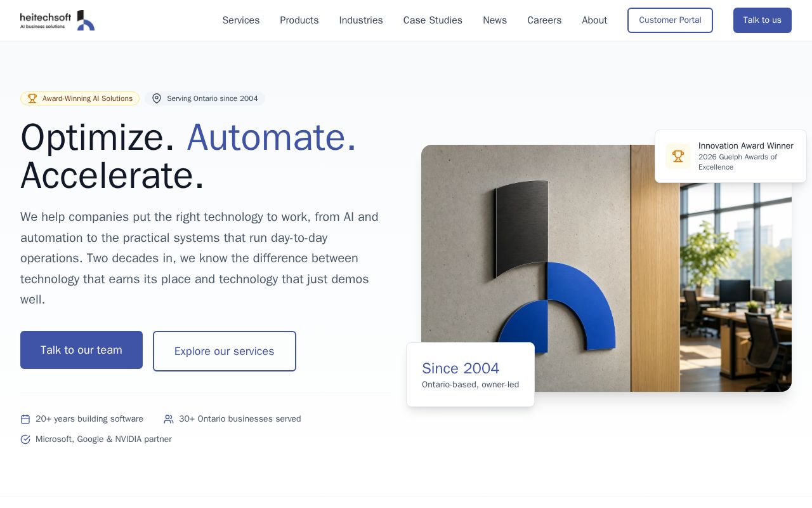Click Talk to our team button
This screenshot has width=812, height=508.
(x=81, y=350)
